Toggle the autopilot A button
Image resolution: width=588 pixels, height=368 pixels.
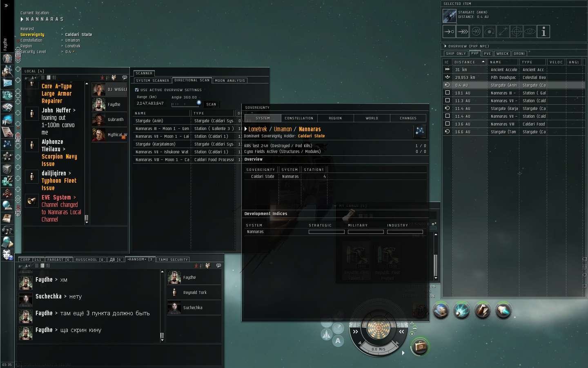point(338,341)
